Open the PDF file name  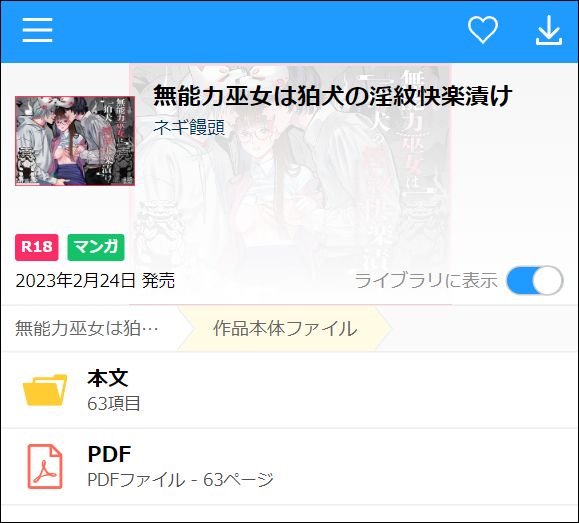pos(110,454)
